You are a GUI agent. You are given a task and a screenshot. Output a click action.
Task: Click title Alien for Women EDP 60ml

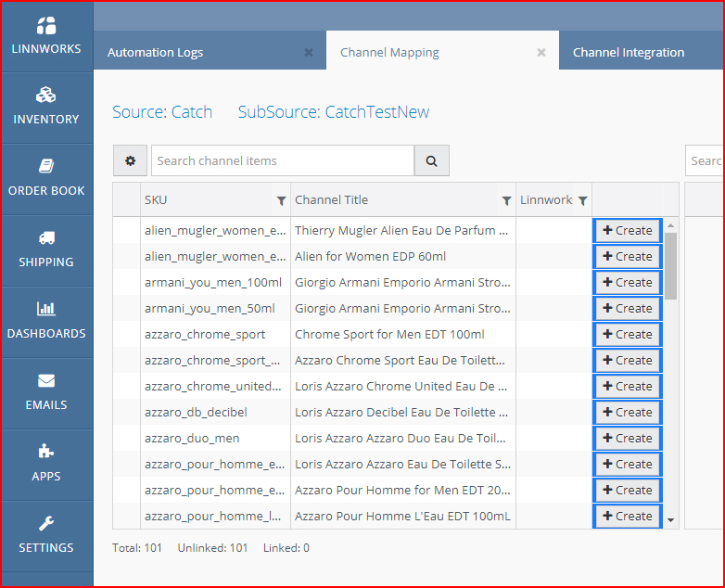click(370, 256)
